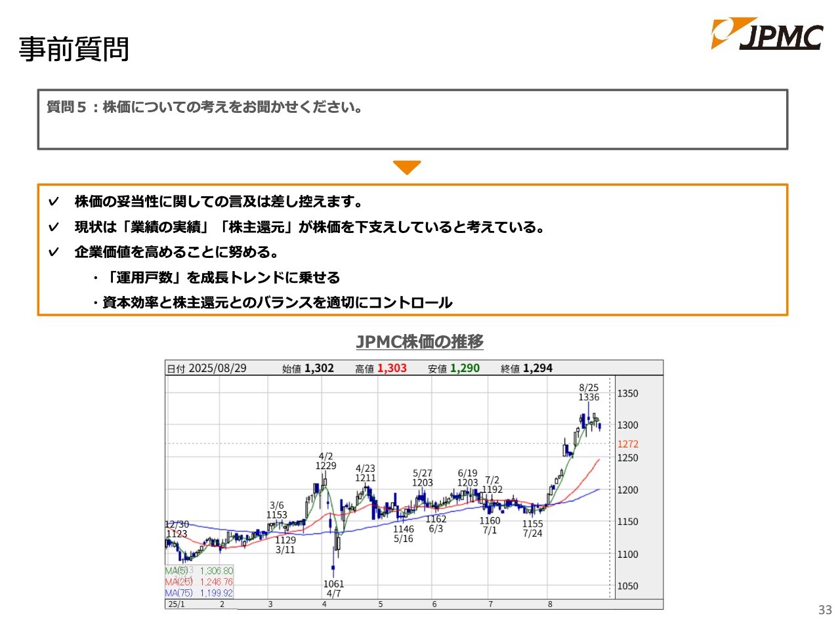
Task: Click the 4/2 1229 chart label
Action: point(325,461)
